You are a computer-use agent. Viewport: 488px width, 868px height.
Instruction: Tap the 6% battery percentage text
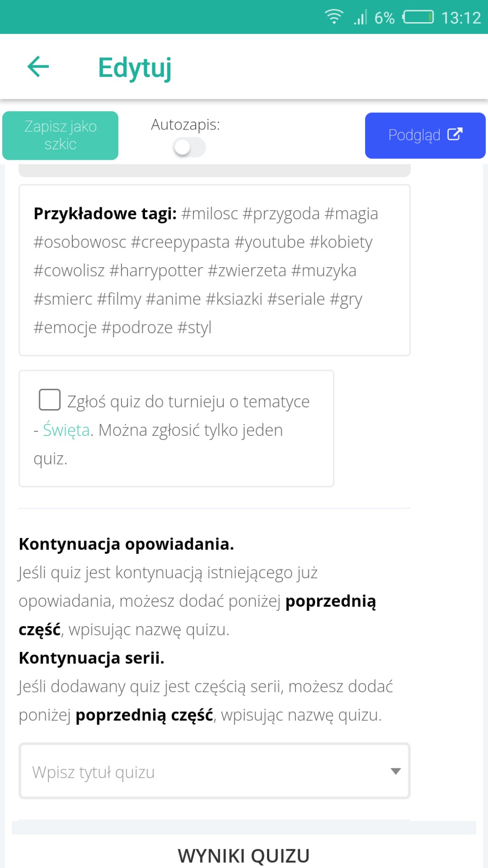tap(384, 18)
